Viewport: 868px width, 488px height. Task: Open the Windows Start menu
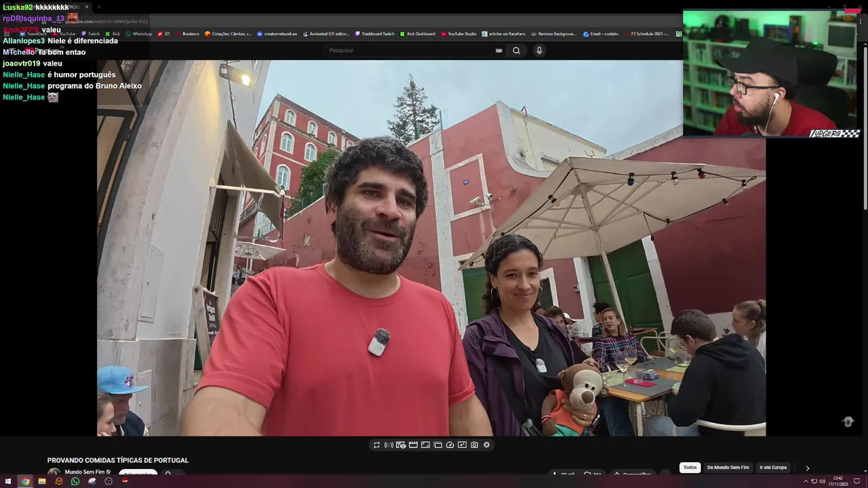pyautogui.click(x=8, y=481)
